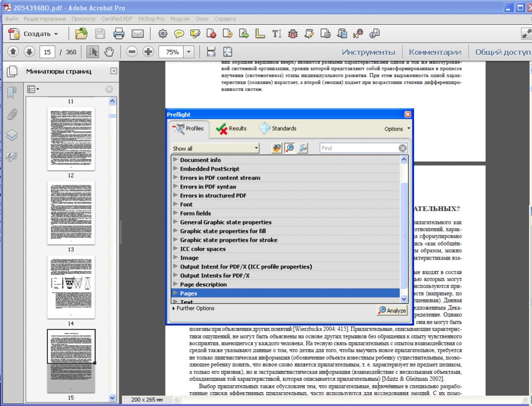
Task: Open the Bookmarks panel icon
Action: 12,92
